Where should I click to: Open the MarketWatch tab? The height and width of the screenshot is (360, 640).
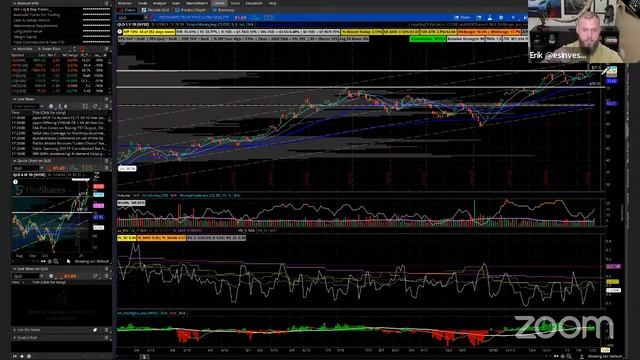pos(197,3)
